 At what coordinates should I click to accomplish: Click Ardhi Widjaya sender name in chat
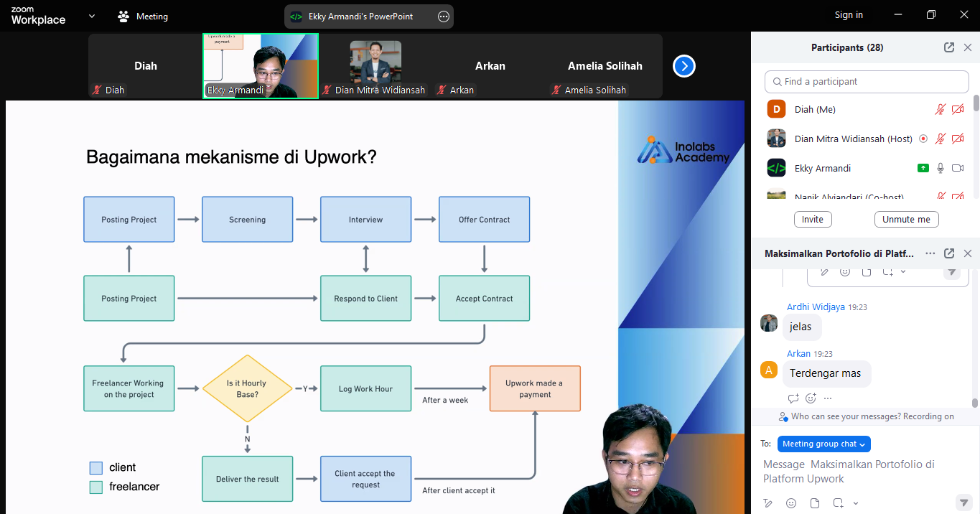pos(816,307)
